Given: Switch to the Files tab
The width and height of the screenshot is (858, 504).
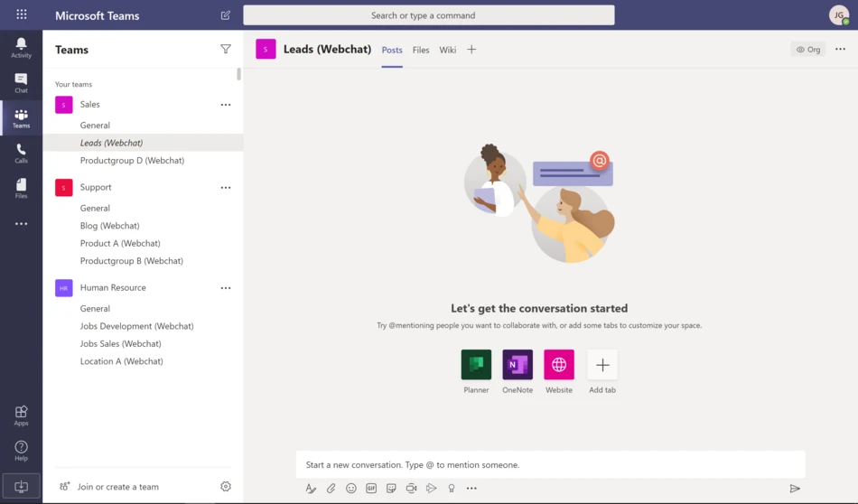Looking at the screenshot, I should click(x=421, y=50).
